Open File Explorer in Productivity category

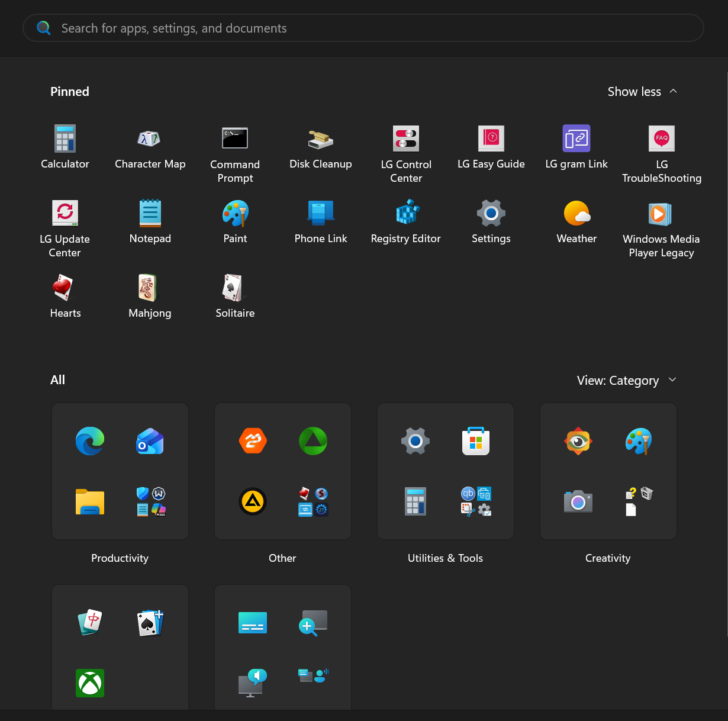click(x=90, y=501)
